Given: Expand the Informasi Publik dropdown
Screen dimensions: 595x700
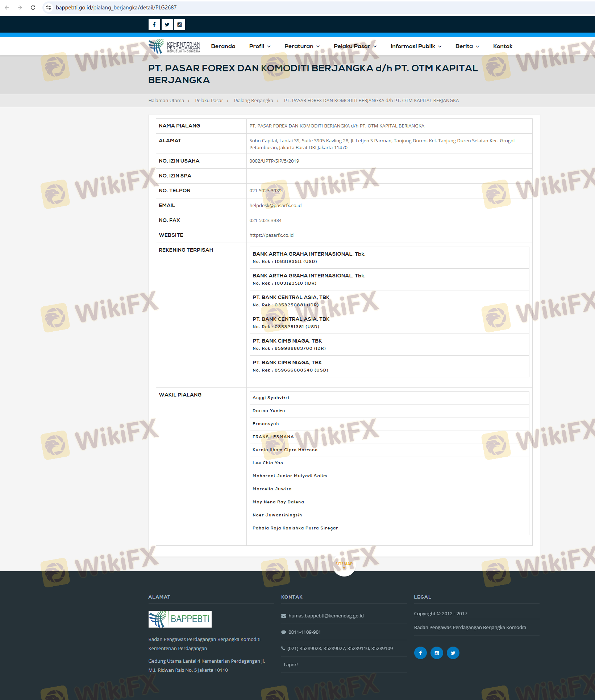Looking at the screenshot, I should pyautogui.click(x=416, y=46).
